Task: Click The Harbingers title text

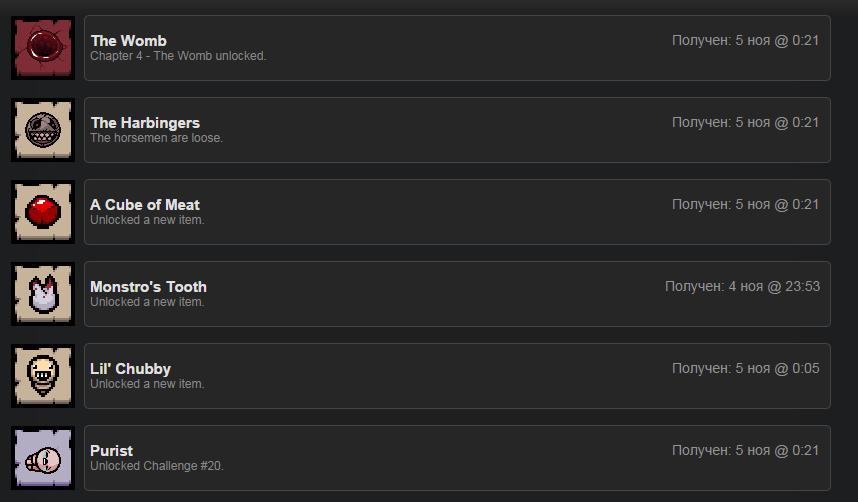Action: coord(145,123)
